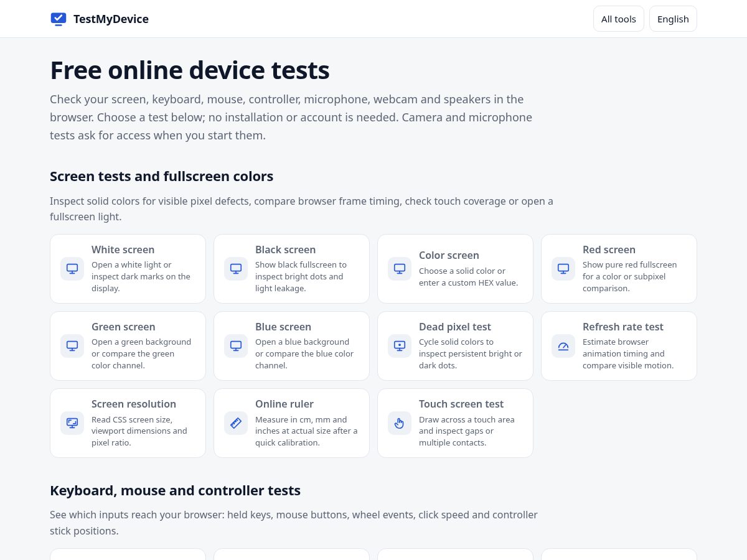Viewport: 747px width, 560px height.
Task: Click the Screen resolution icon
Action: pos(72,423)
